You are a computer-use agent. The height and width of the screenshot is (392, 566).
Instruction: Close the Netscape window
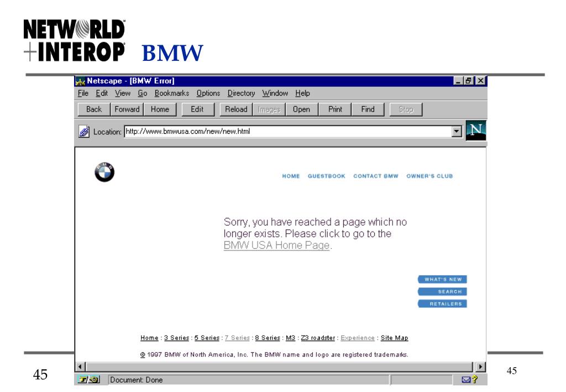click(480, 81)
